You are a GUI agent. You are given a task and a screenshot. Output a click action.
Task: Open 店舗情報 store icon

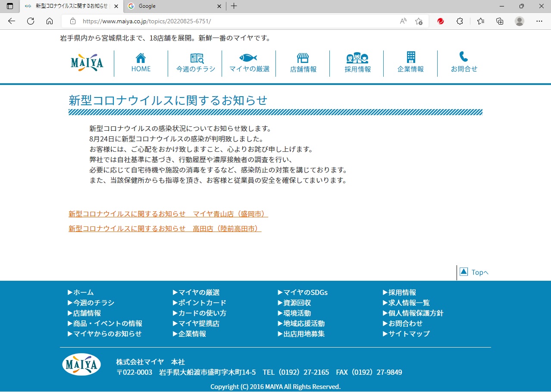(x=303, y=58)
